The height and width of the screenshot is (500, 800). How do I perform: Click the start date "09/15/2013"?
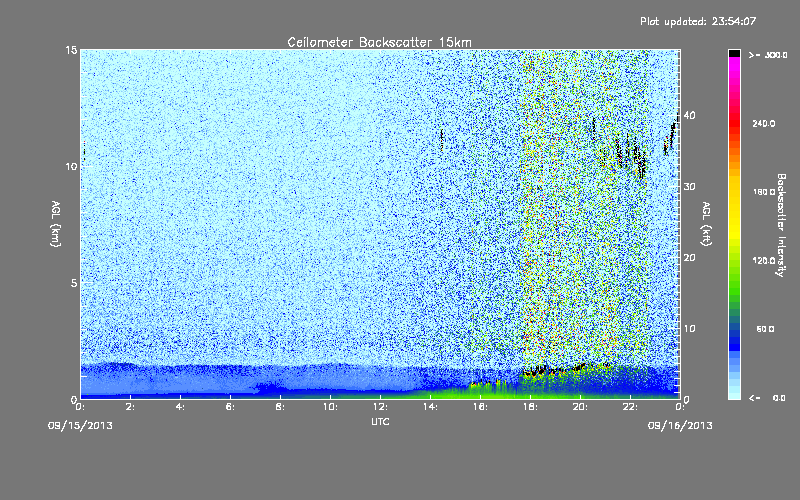pos(80,426)
